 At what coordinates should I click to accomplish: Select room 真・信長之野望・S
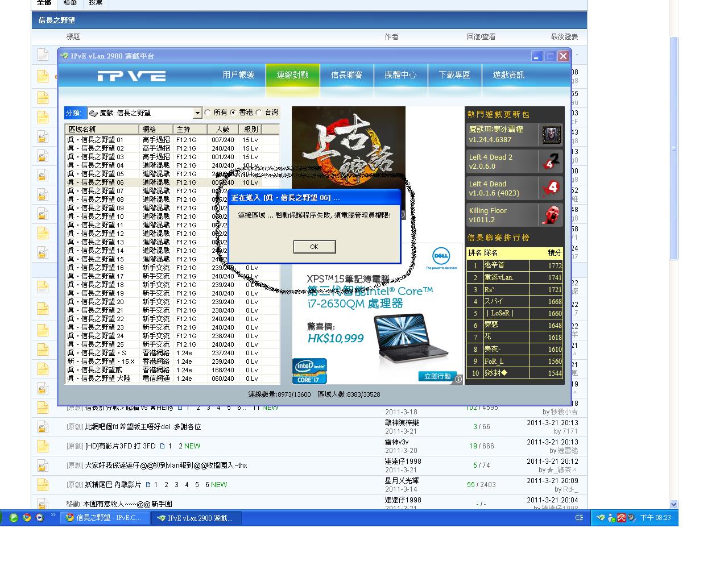click(173, 353)
